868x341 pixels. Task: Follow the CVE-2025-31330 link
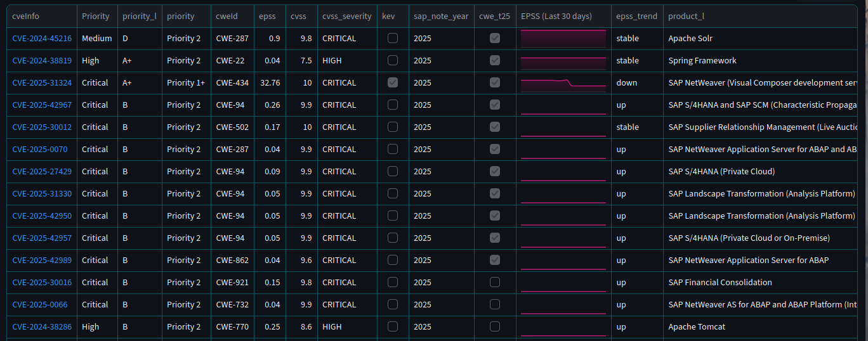[42, 194]
